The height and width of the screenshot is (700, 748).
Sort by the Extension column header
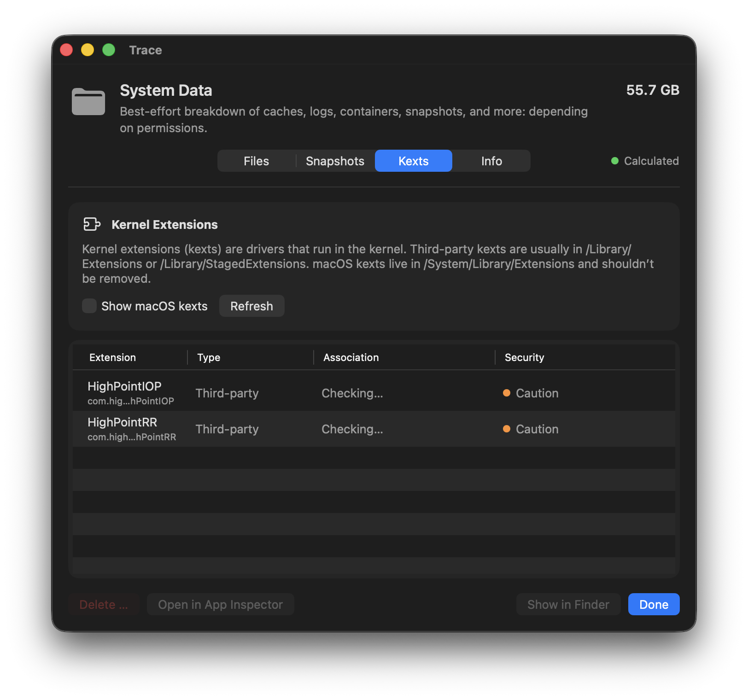coord(113,357)
